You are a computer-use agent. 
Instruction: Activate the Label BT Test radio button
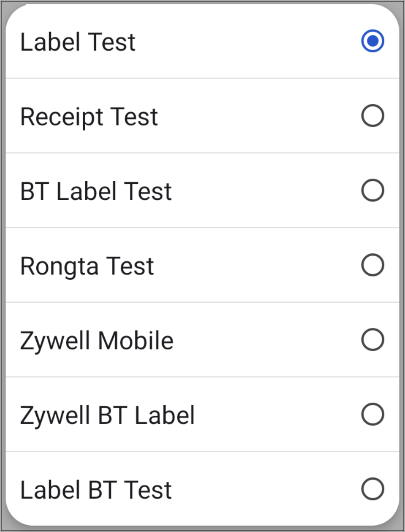click(373, 489)
